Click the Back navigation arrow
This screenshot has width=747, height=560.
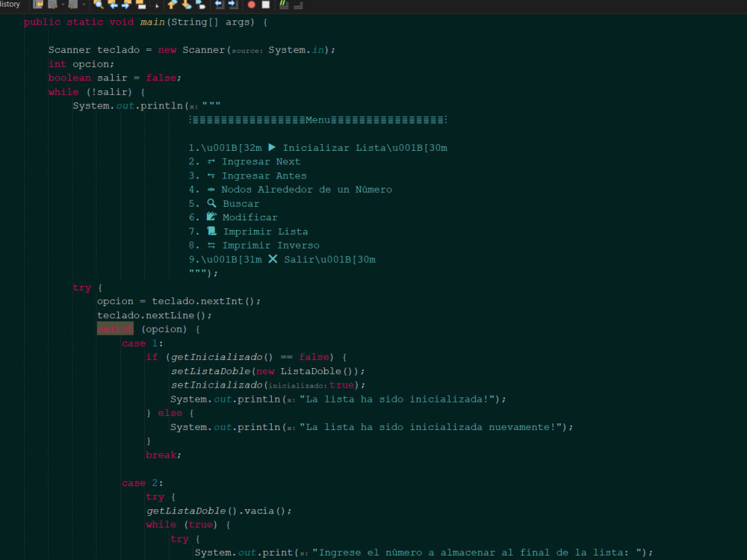(x=114, y=6)
